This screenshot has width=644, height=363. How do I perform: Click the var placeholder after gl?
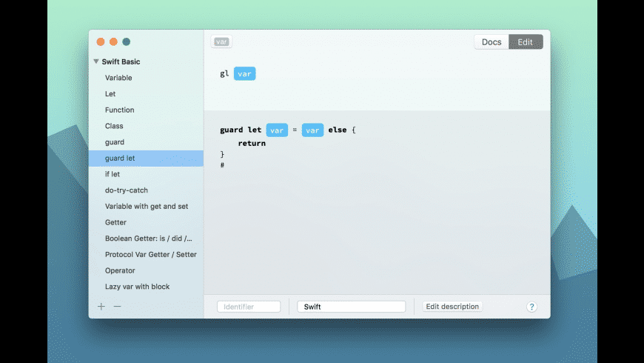click(x=245, y=73)
